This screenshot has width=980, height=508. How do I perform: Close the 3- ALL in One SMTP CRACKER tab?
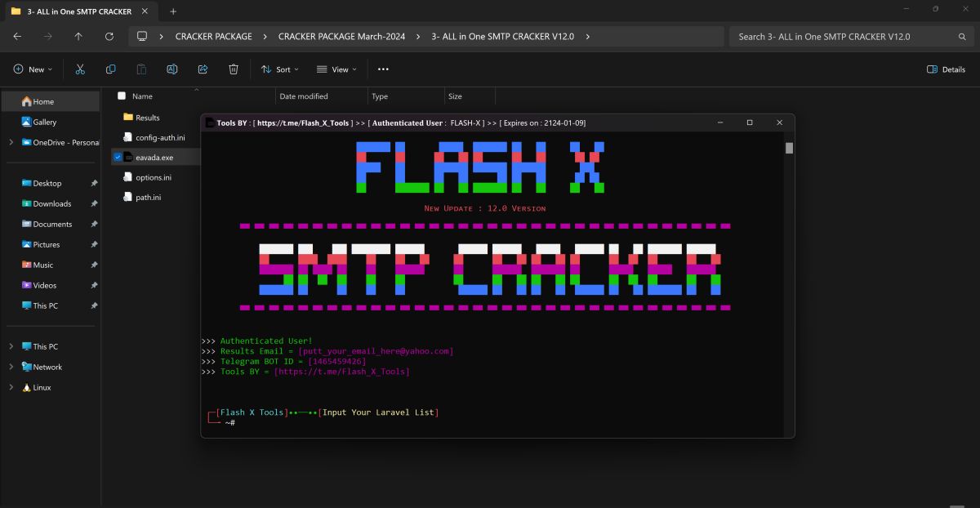tap(145, 11)
